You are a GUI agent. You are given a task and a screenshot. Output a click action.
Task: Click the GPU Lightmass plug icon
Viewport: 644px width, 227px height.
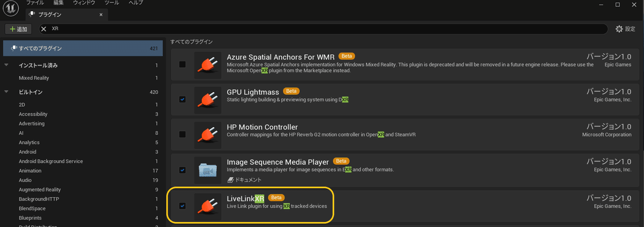(208, 100)
